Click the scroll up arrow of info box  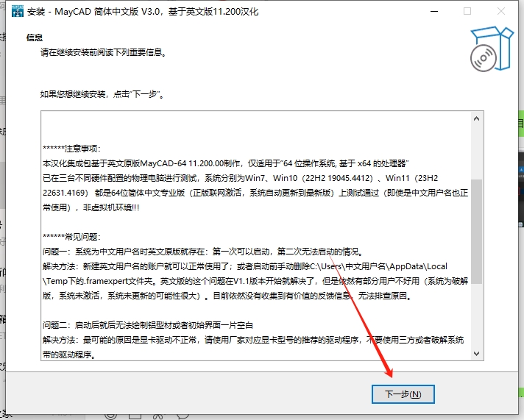tap(477, 118)
